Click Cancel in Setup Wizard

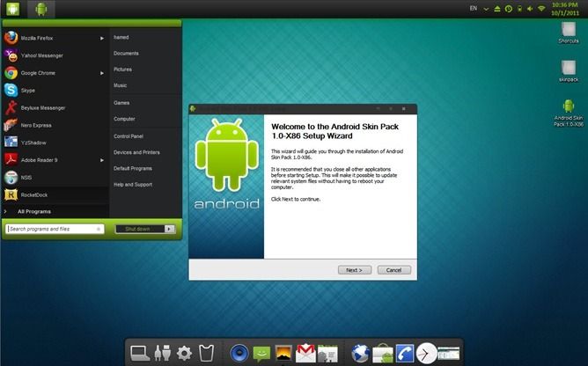pyautogui.click(x=393, y=270)
